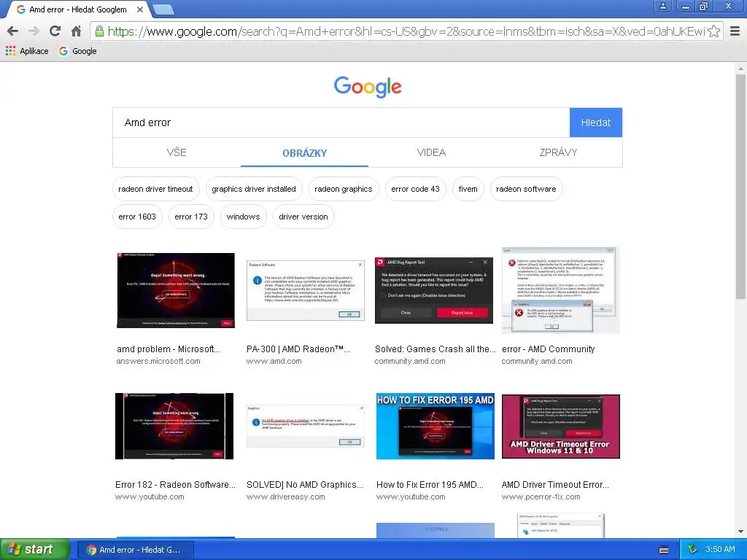Switch to the VIDEA tab
The width and height of the screenshot is (747, 560).
tap(431, 152)
